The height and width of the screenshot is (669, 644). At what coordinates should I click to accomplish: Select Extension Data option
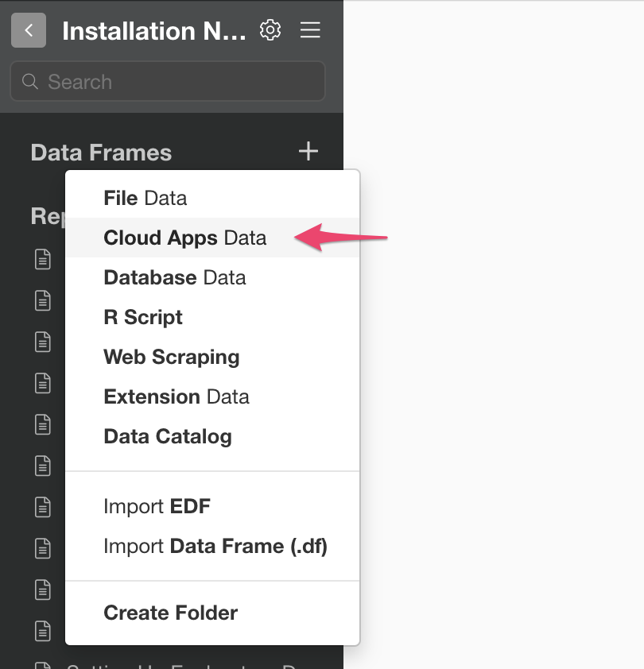pyautogui.click(x=177, y=396)
